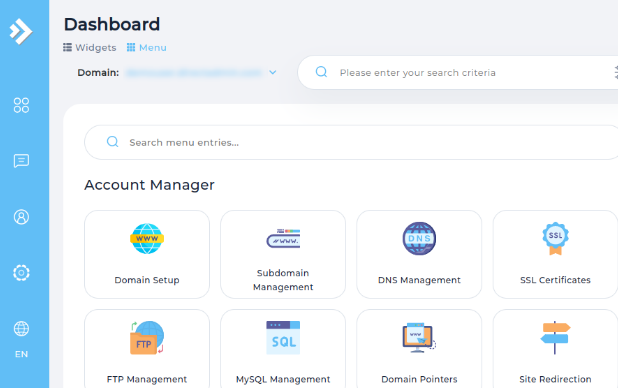The width and height of the screenshot is (618, 388).
Task: Open the settings gear icon in sidebar
Action: pos(21,273)
